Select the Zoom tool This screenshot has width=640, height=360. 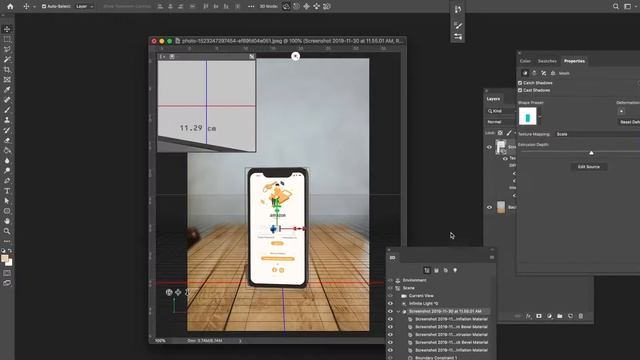pos(7,231)
